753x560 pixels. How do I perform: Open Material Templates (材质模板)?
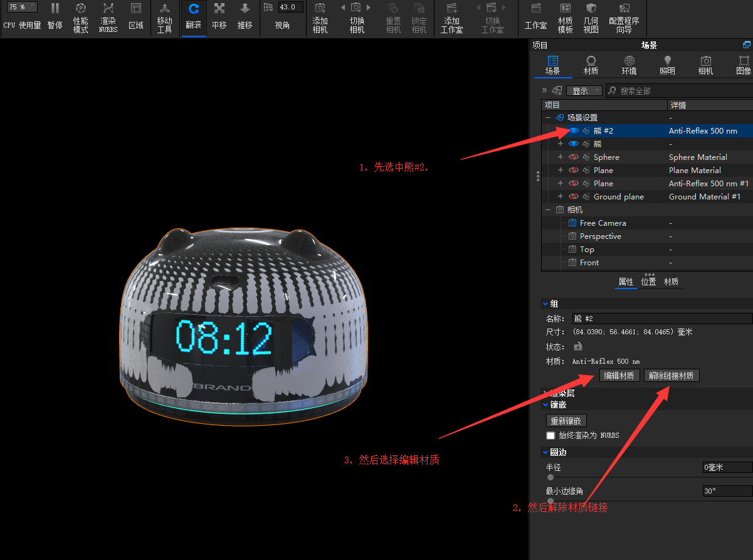(566, 18)
